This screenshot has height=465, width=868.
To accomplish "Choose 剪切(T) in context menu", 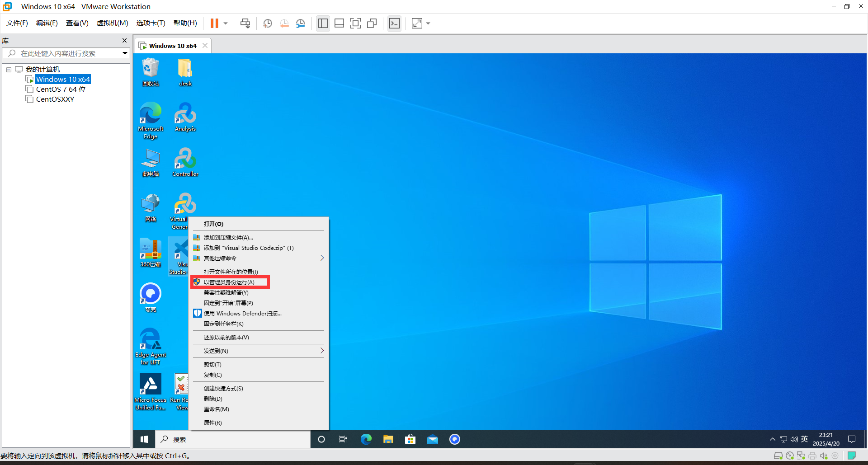I will 259,365.
